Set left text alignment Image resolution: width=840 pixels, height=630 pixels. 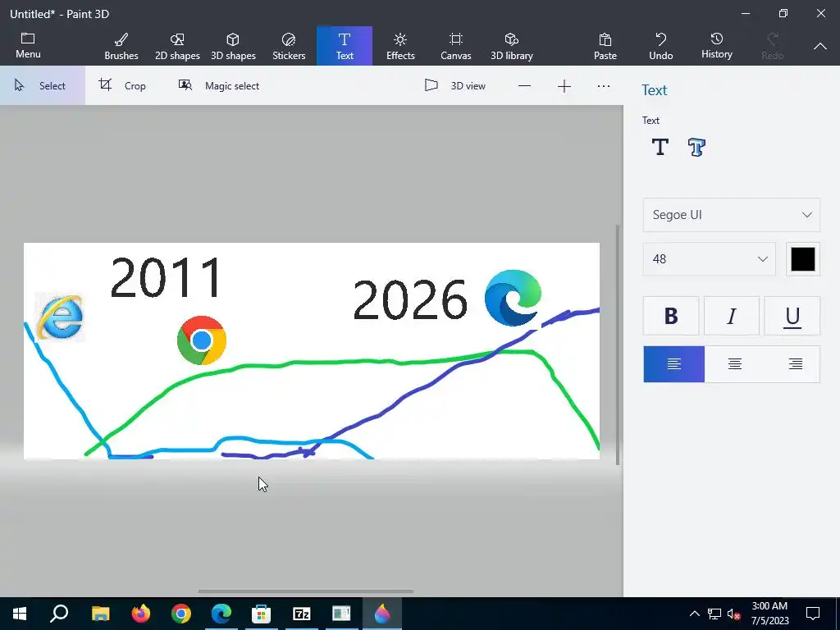click(x=674, y=364)
